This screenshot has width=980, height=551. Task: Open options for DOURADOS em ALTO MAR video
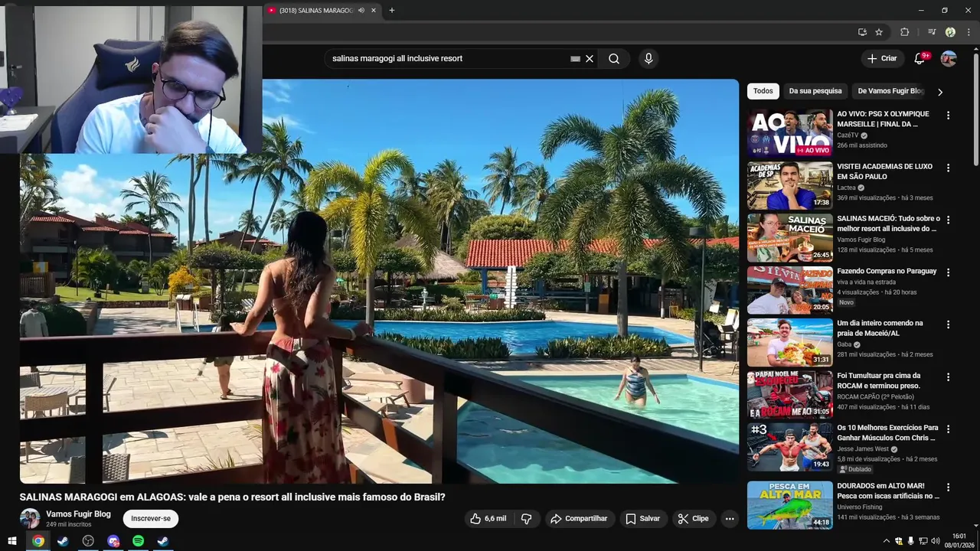[x=948, y=487]
